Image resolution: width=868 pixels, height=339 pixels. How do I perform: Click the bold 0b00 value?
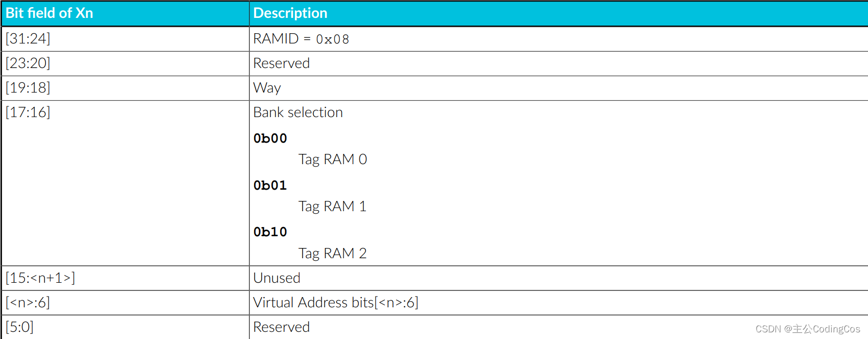click(270, 139)
